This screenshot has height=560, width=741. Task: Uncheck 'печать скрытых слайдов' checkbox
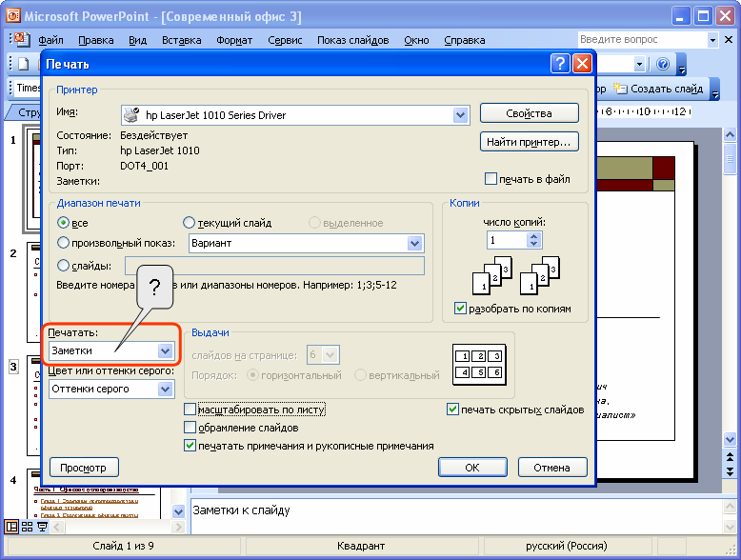point(452,410)
